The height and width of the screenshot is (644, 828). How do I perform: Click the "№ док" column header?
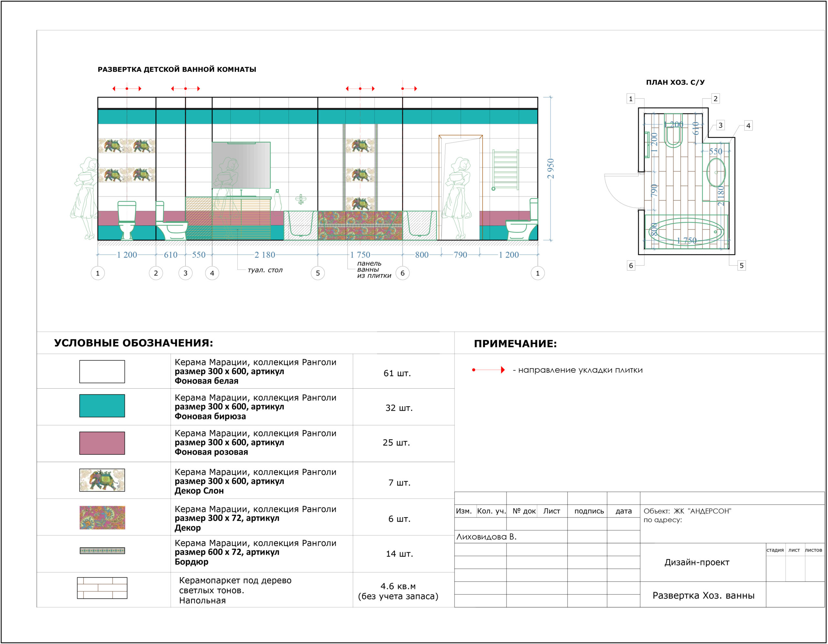524,511
